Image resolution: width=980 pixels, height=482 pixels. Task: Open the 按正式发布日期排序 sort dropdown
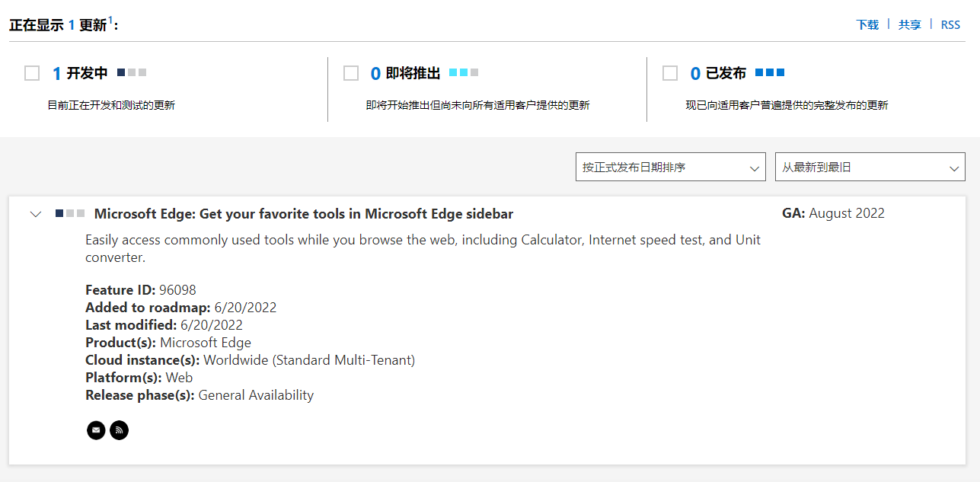(670, 168)
